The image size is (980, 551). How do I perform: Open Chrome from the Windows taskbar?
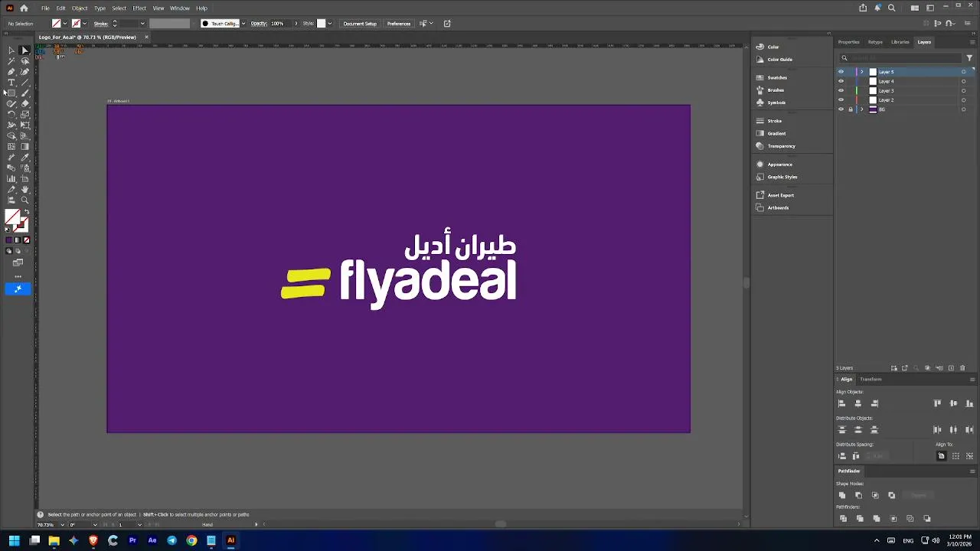point(191,540)
